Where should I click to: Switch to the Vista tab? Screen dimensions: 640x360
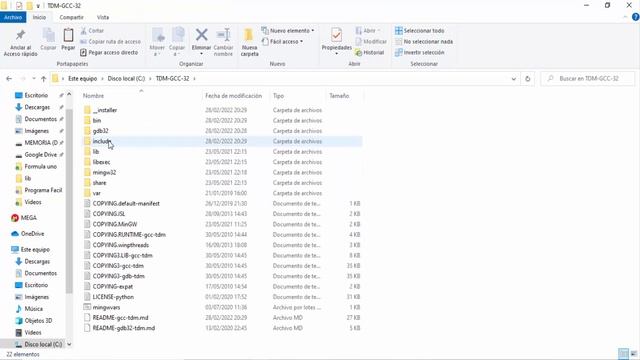coord(103,17)
